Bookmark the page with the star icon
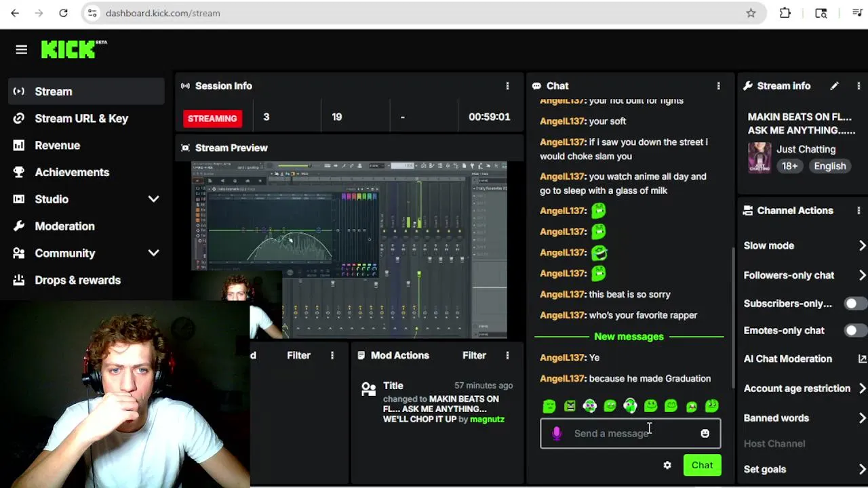This screenshot has height=488, width=868. [751, 13]
